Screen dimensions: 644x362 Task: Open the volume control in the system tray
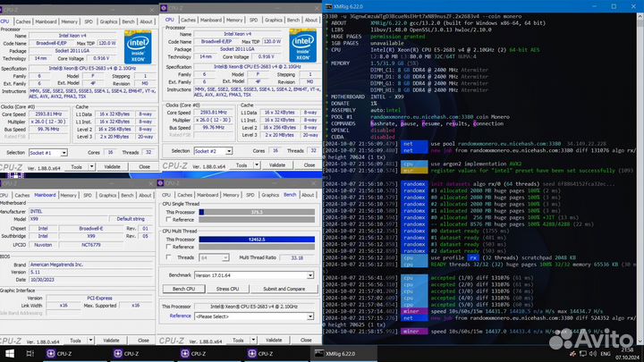593,353
